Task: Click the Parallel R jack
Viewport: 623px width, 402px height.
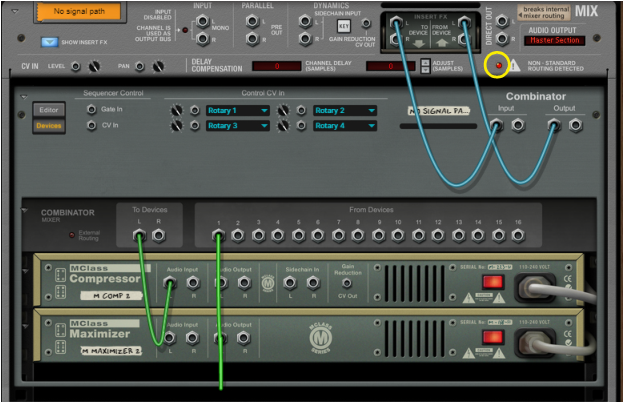Action: pos(253,39)
